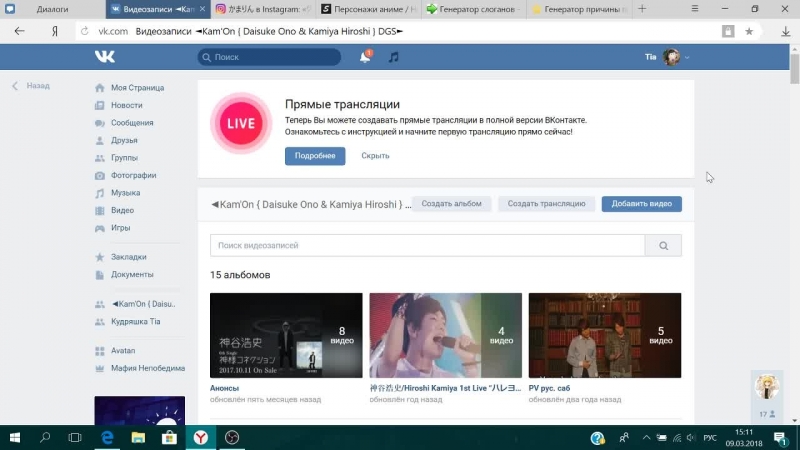Click the header Поиск search field
Screen dimensions: 800x450
269,57
